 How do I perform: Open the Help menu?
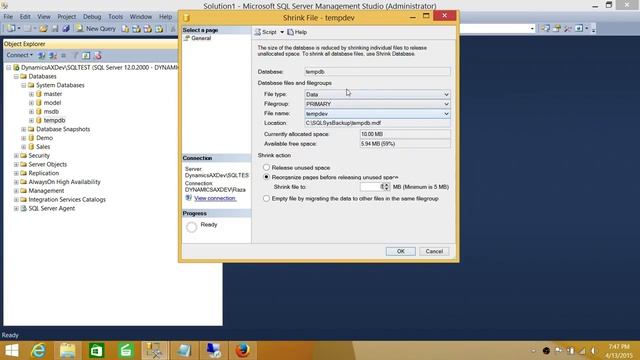(165, 17)
